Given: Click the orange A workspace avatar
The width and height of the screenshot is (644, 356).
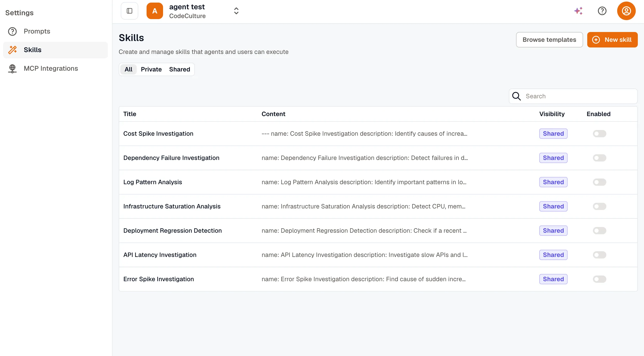Looking at the screenshot, I should coord(155,11).
